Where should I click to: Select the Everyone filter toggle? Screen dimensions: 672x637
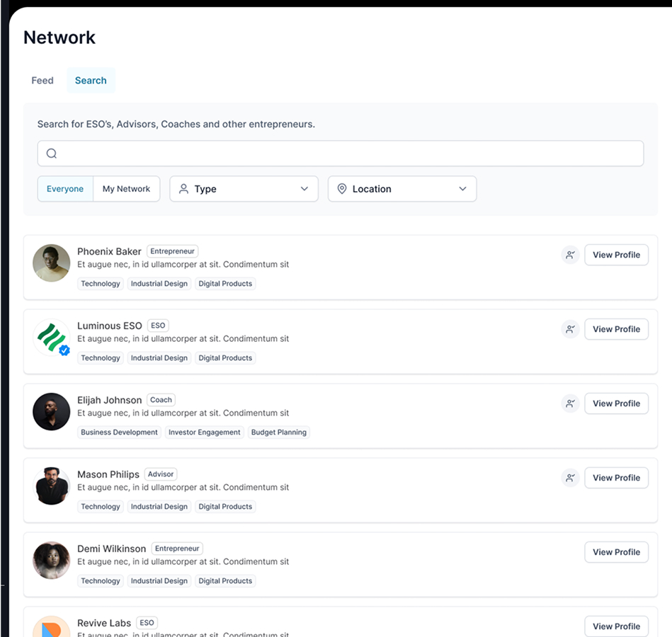point(65,189)
